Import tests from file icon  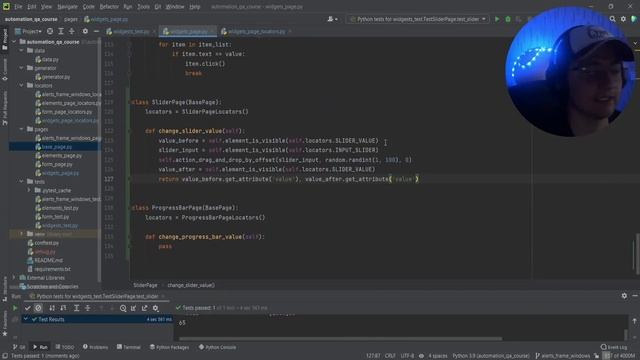coord(133,308)
